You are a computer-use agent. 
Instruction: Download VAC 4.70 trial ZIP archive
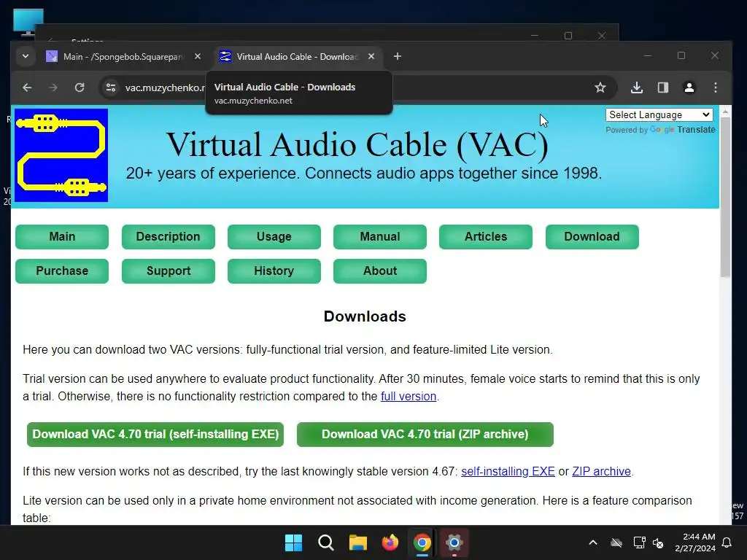pos(425,435)
